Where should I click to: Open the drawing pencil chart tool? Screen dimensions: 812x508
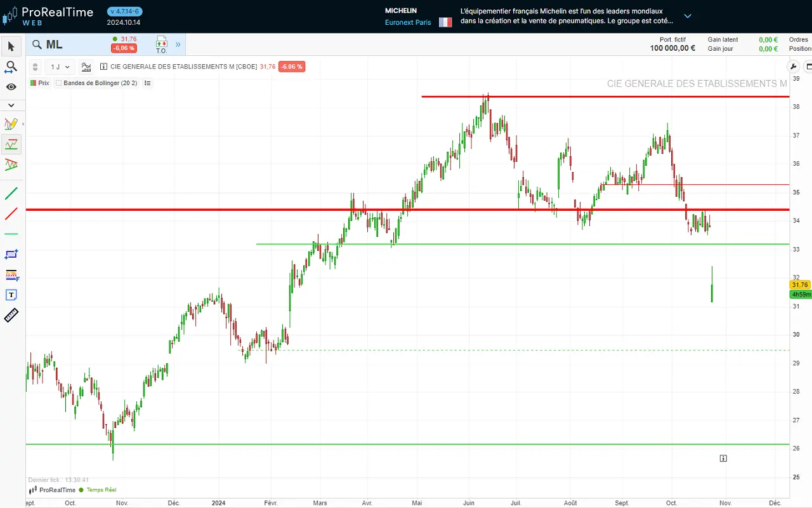tap(11, 124)
